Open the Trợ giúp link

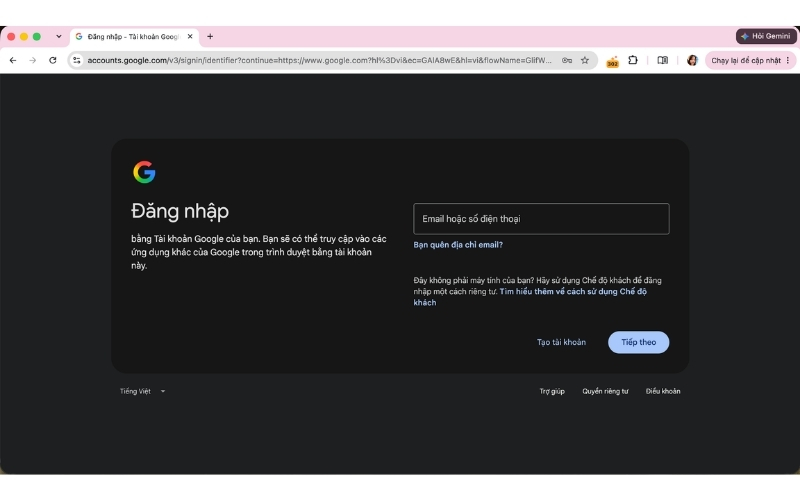552,391
